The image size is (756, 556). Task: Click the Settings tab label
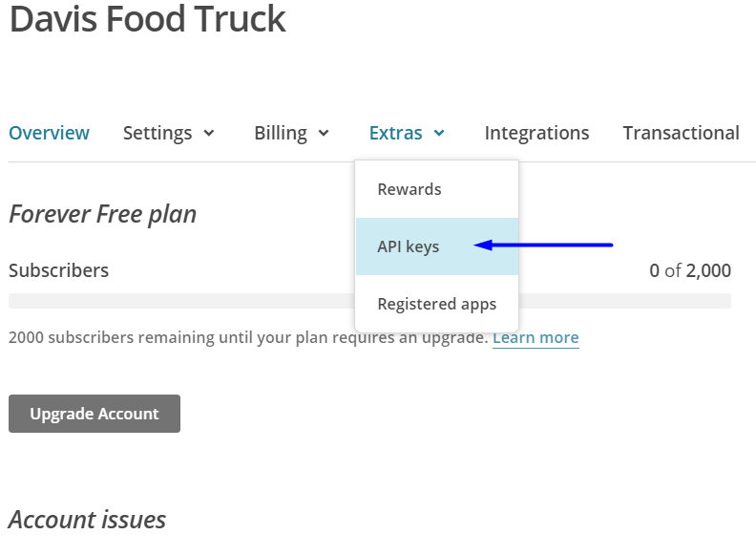157,133
